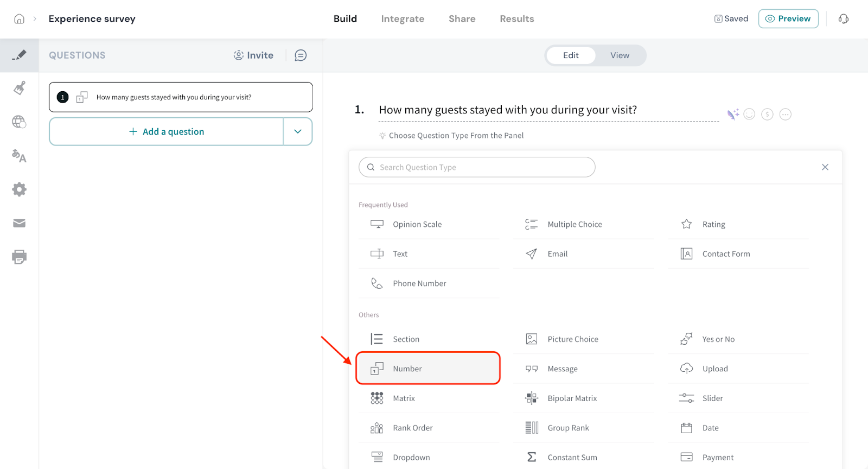Viewport: 868px width, 469px height.
Task: Open the language translation sidebar icon
Action: pyautogui.click(x=20, y=156)
